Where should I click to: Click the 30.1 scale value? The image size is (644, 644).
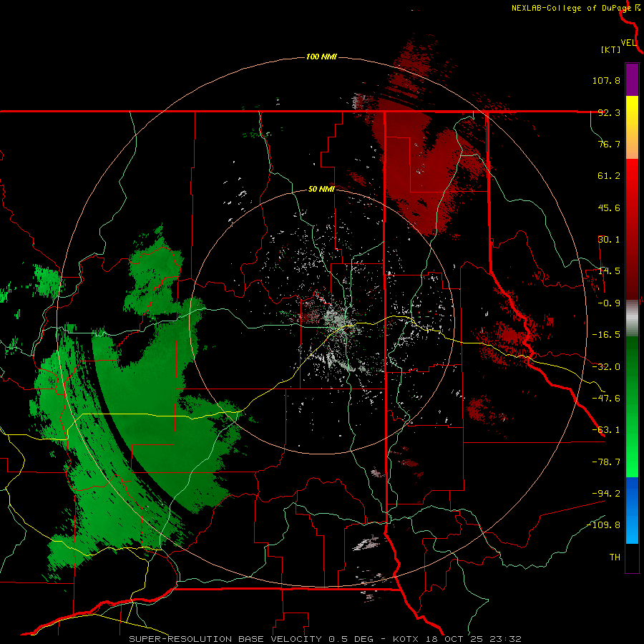click(609, 240)
